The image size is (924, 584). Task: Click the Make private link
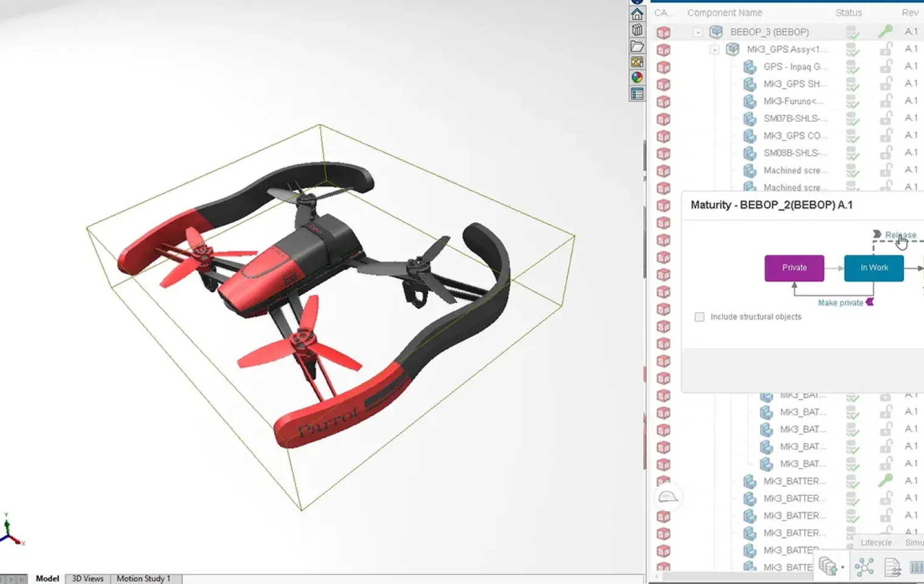[x=841, y=303]
